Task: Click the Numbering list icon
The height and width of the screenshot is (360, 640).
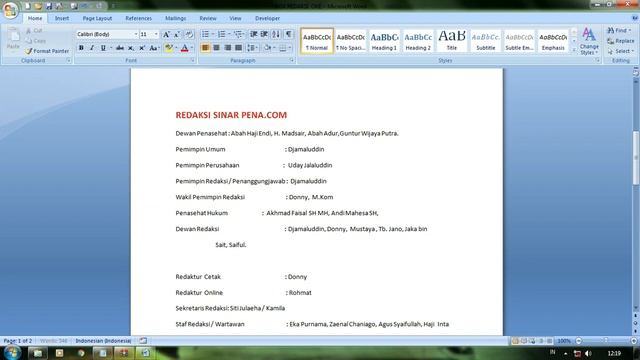Action: pyautogui.click(x=222, y=34)
